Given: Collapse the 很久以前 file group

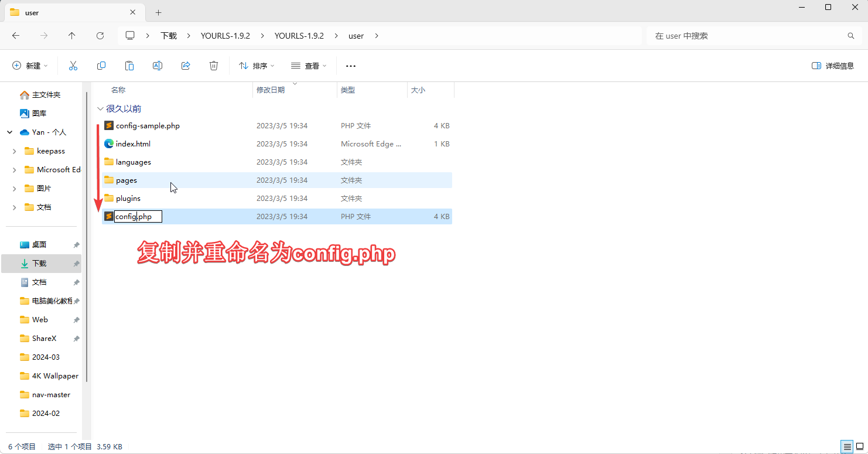Looking at the screenshot, I should pyautogui.click(x=100, y=108).
